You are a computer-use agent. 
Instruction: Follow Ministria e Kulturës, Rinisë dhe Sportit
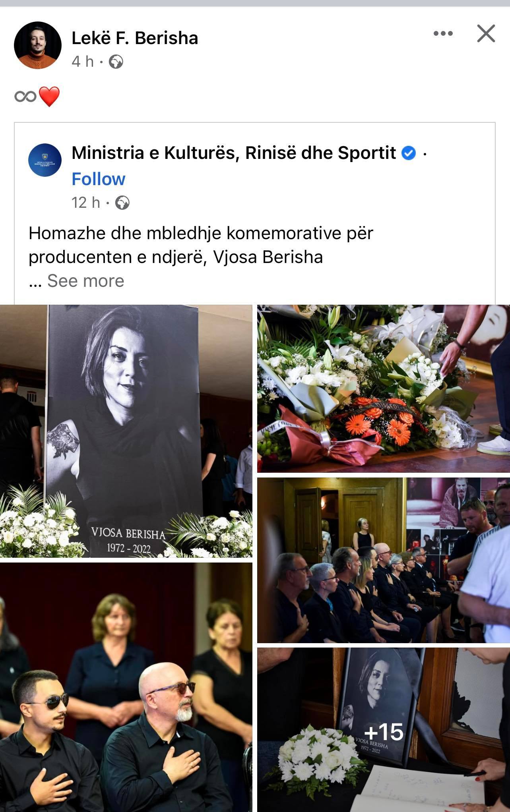98,179
